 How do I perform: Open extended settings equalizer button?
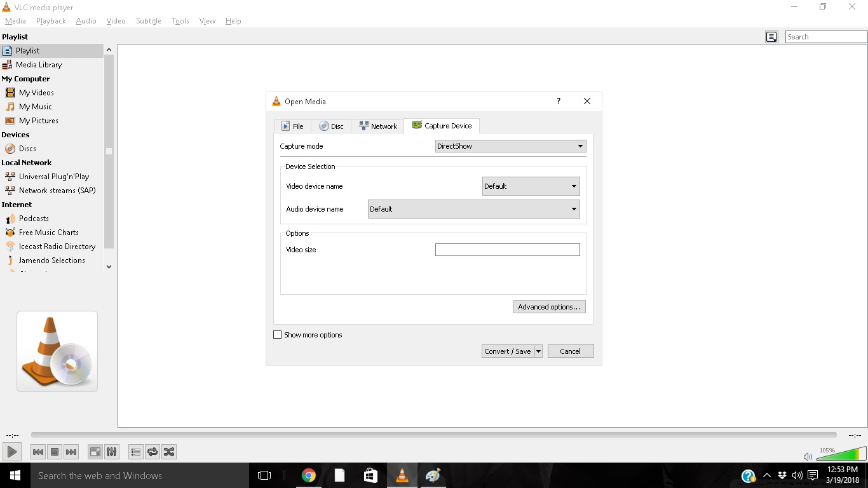click(x=112, y=452)
